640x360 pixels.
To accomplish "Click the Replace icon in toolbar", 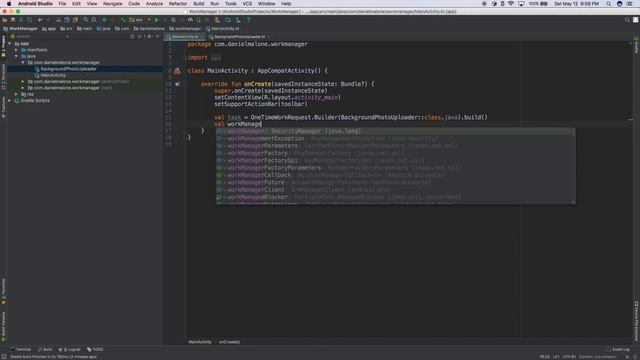I will (x=94, y=20).
